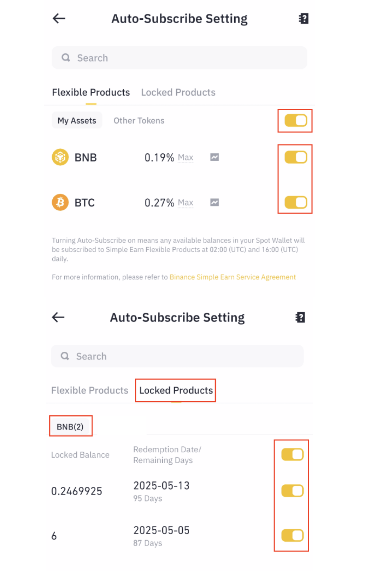Switch to Locked Products tab, top screen
374x571 pixels.
click(x=178, y=92)
